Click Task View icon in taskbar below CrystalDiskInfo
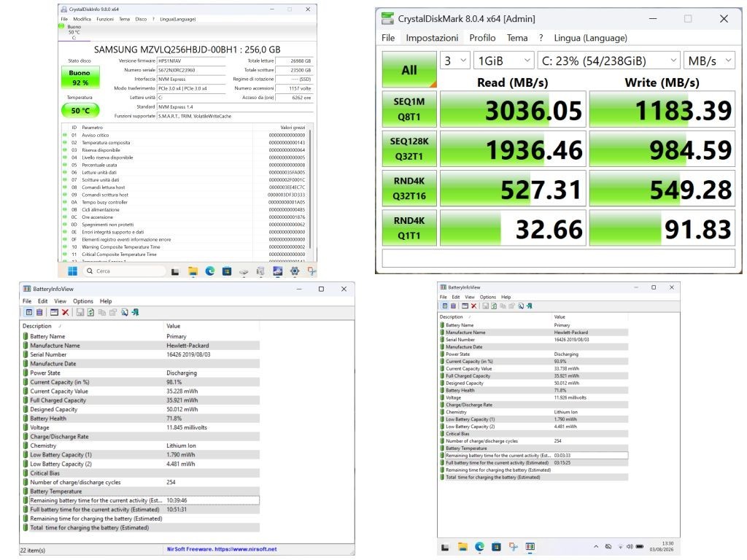 175,271
